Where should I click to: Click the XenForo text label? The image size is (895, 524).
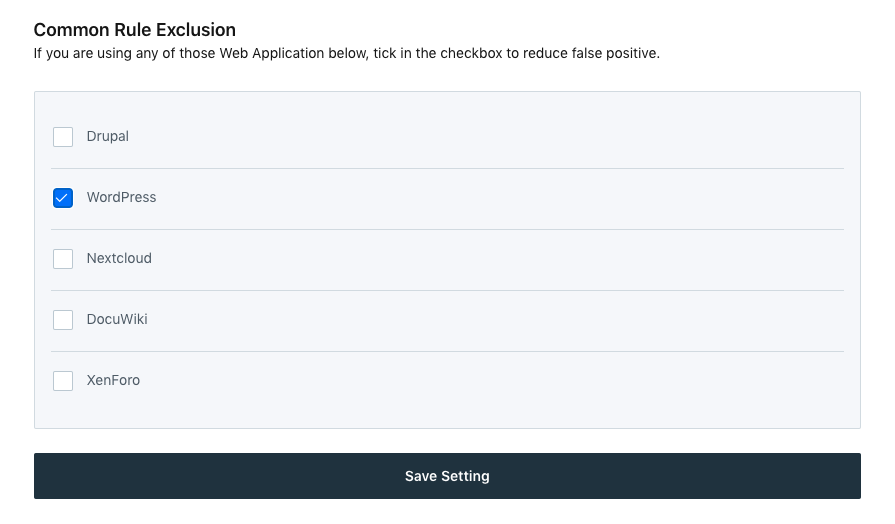(113, 380)
